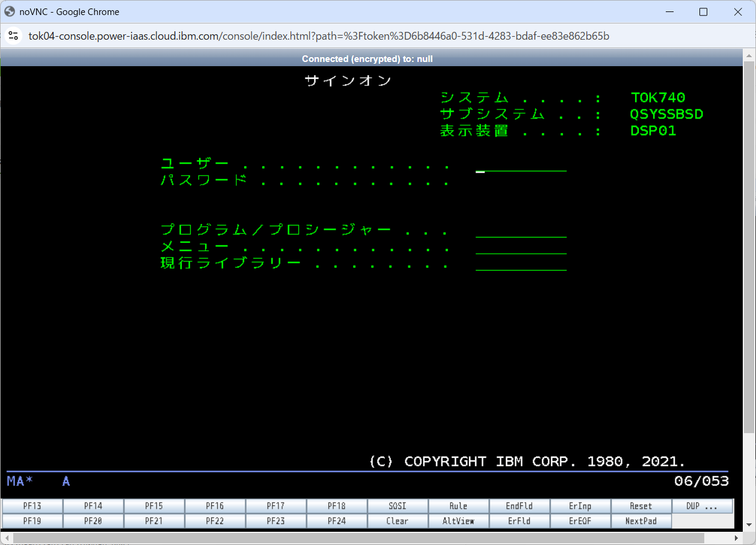Click the Clear keypad button
This screenshot has width=756, height=545.
(398, 521)
